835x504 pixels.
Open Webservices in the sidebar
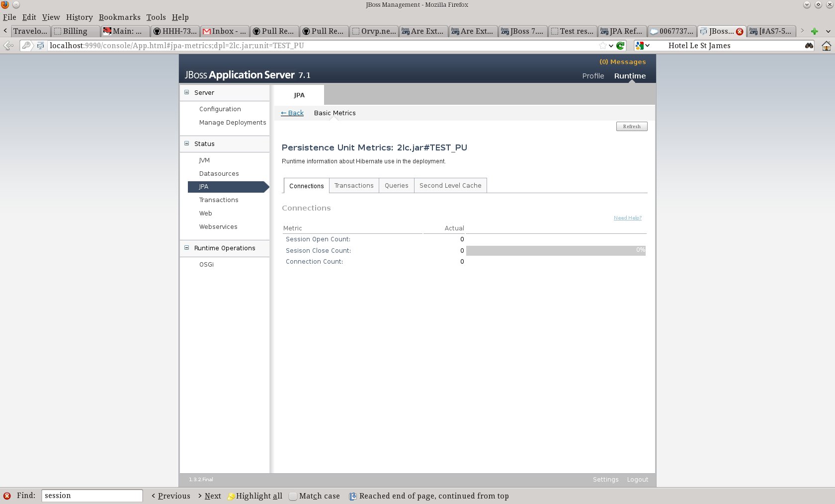click(218, 227)
